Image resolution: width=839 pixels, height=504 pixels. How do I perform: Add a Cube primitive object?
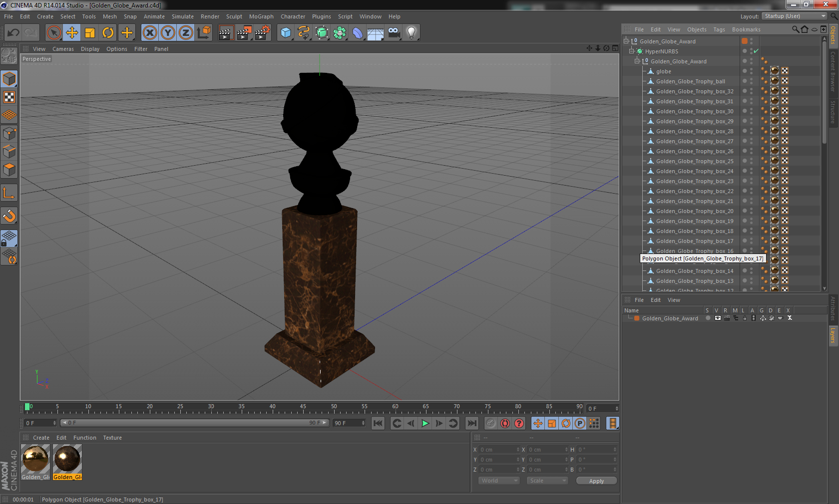point(286,33)
